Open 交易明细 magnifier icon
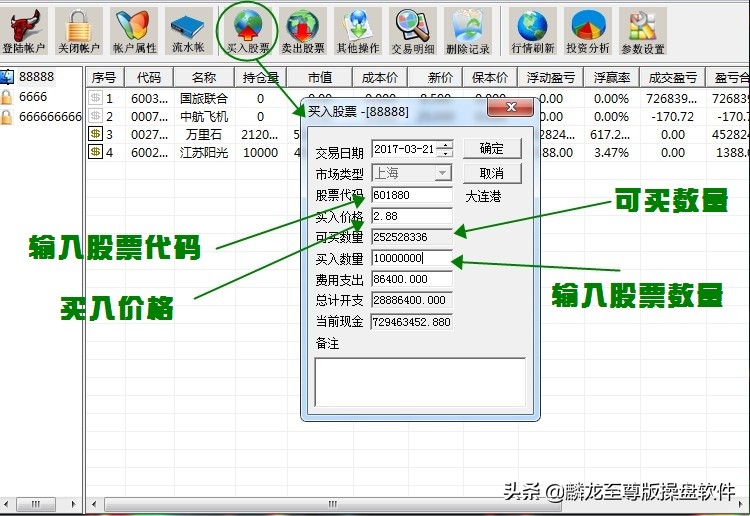Viewport: 750px width, 516px height. coord(413,31)
